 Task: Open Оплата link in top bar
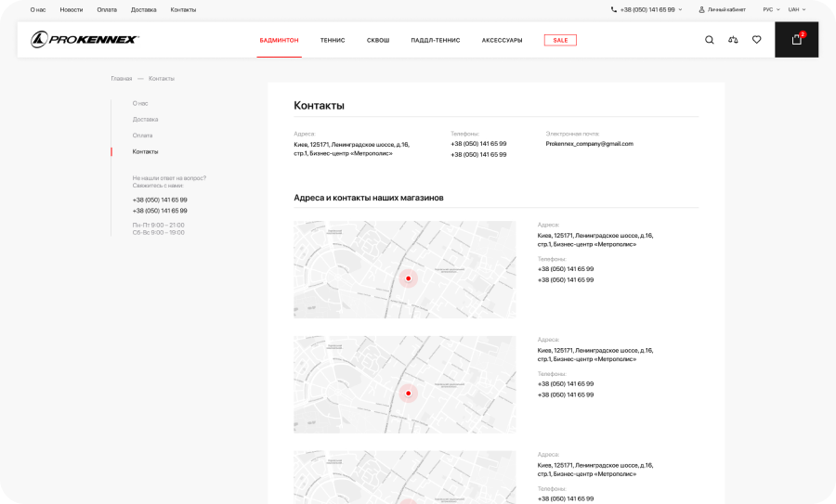[107, 9]
